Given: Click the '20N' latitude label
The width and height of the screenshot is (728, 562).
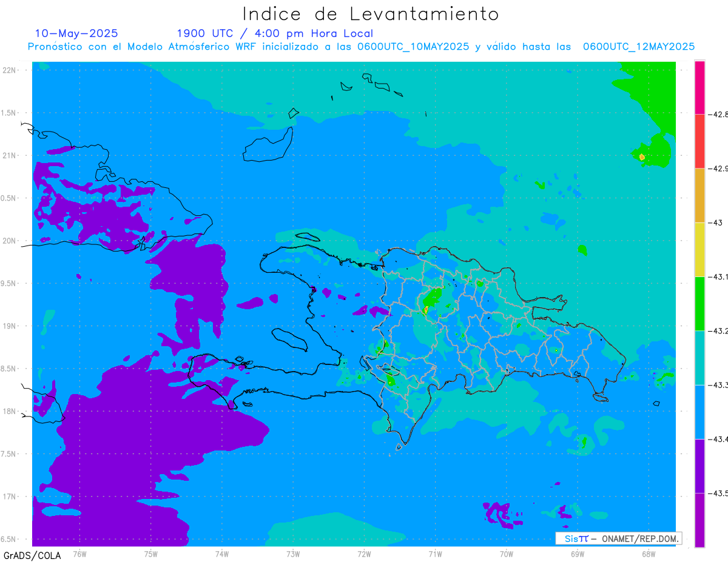Looking at the screenshot, I should tap(9, 241).
